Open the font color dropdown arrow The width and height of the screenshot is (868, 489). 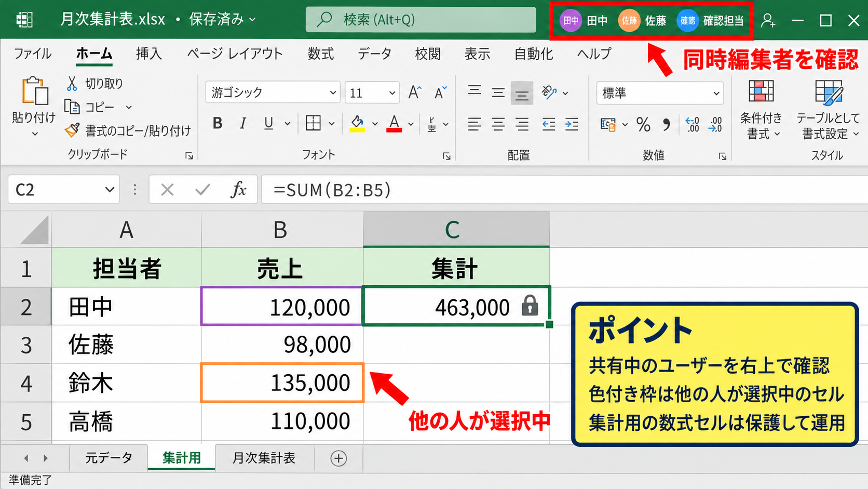tap(411, 124)
